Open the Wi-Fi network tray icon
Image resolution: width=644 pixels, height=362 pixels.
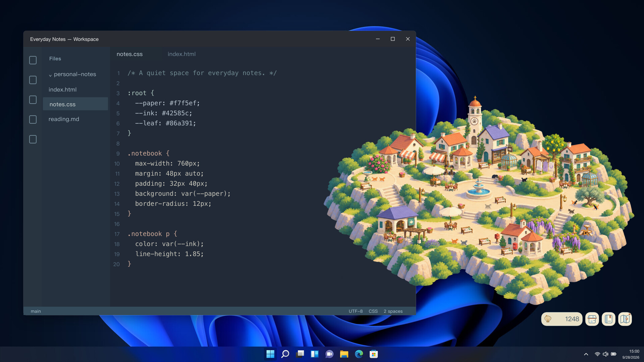(597, 354)
